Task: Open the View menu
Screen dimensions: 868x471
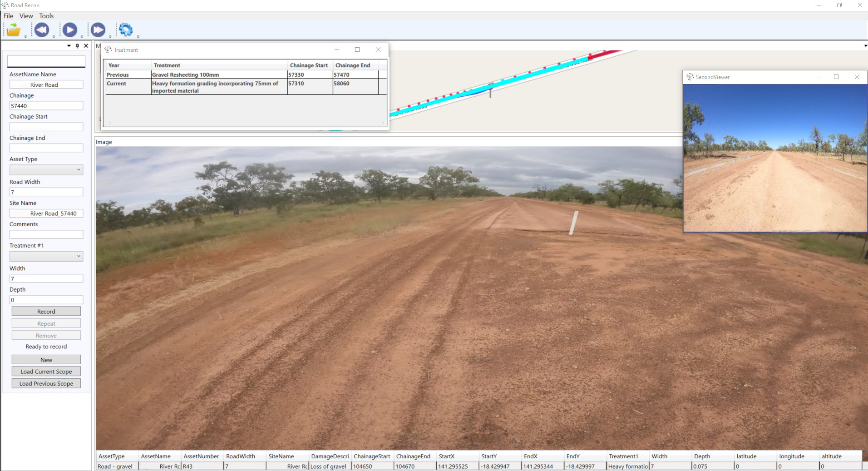Action: 26,16
